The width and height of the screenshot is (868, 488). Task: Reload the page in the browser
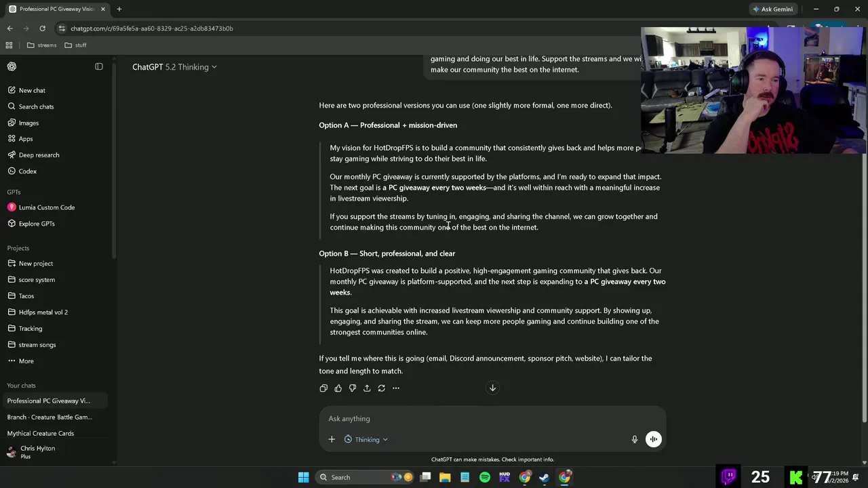pyautogui.click(x=42, y=28)
